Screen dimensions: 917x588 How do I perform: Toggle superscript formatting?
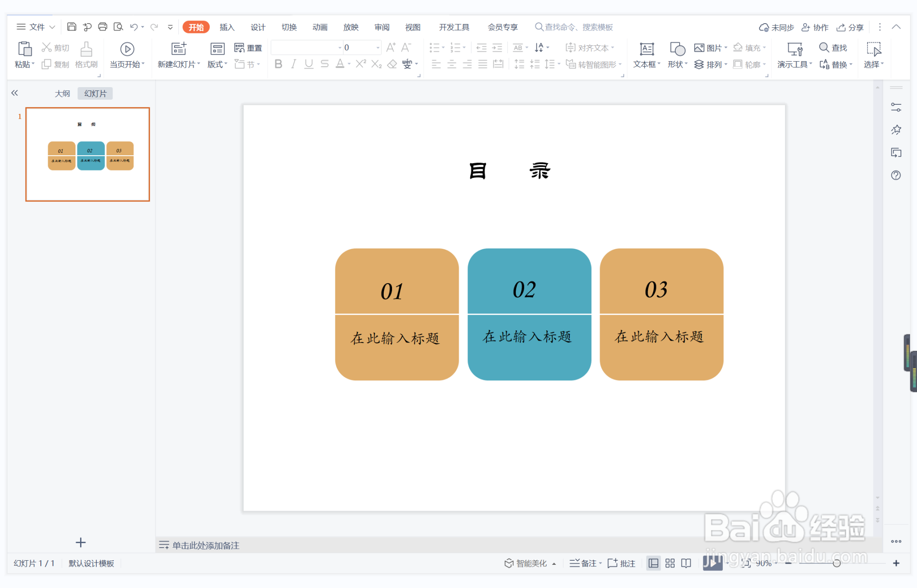click(361, 64)
